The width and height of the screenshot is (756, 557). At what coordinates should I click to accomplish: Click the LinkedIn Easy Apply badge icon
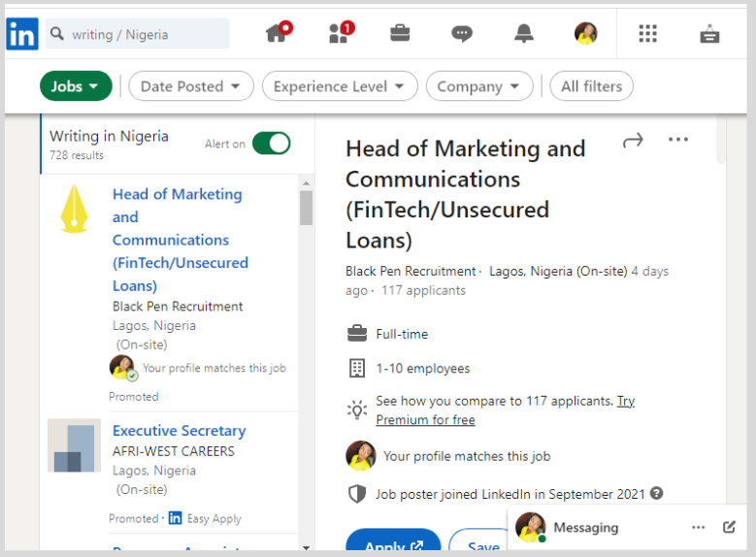pos(175,517)
